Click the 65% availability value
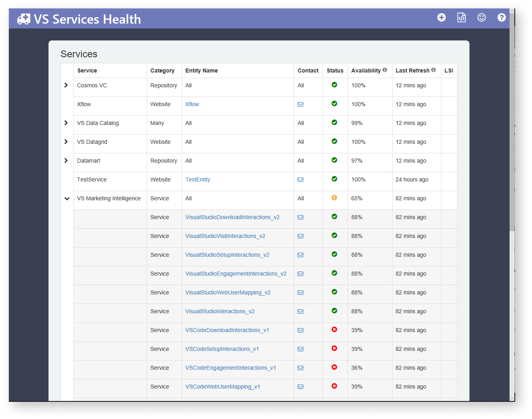532x419 pixels. coord(357,198)
